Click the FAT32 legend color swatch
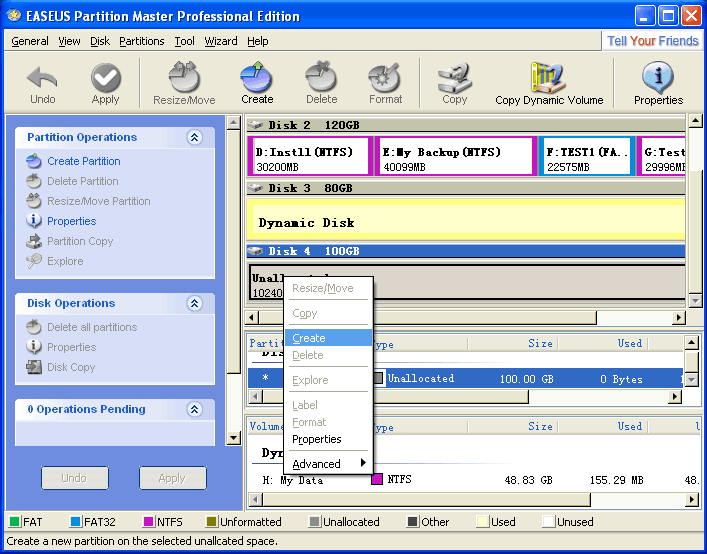 (x=75, y=522)
